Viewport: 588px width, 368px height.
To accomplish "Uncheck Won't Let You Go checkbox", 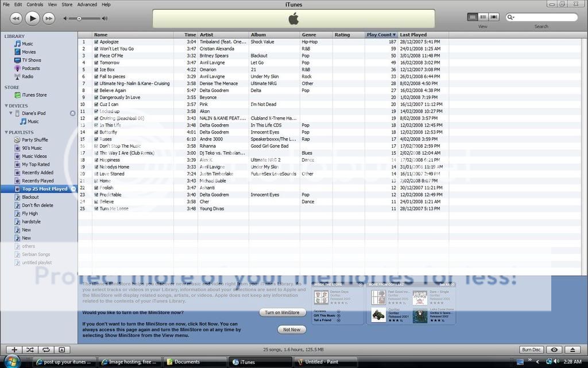I will pyautogui.click(x=96, y=49).
